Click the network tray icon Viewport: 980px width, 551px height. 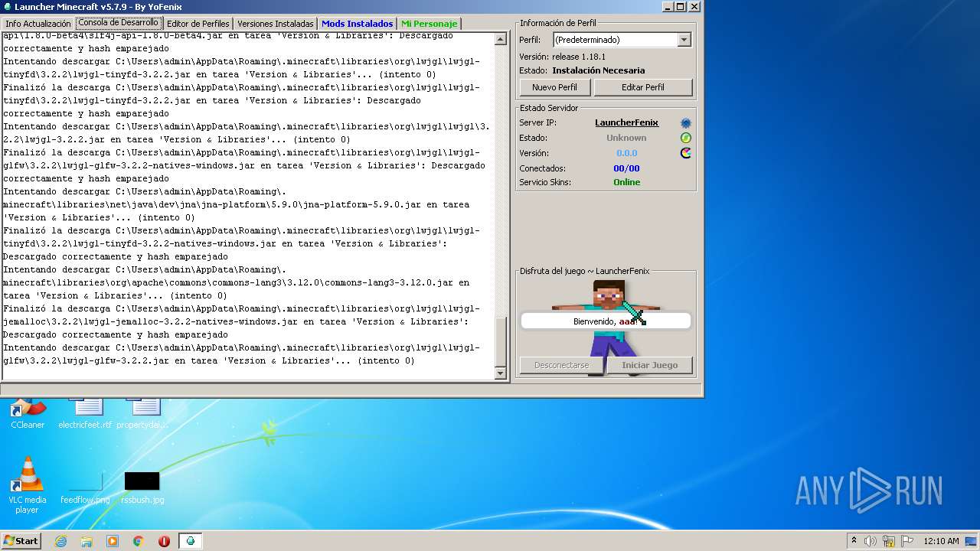[x=888, y=541]
